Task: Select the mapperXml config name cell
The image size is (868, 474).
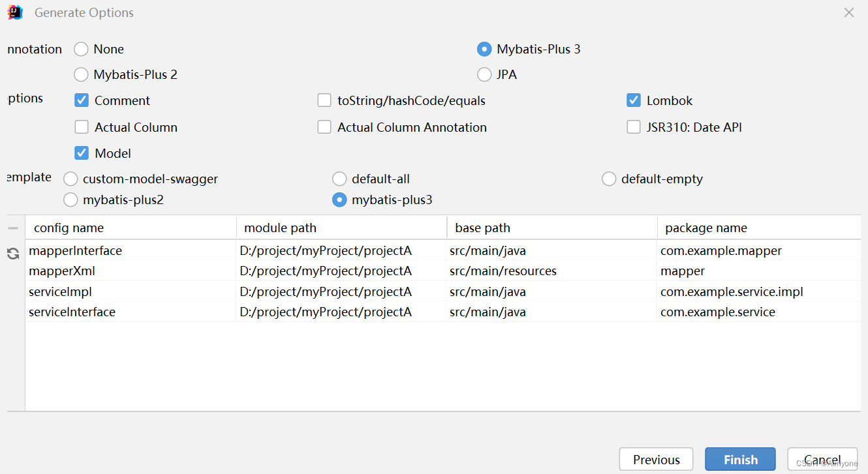Action: (131, 271)
